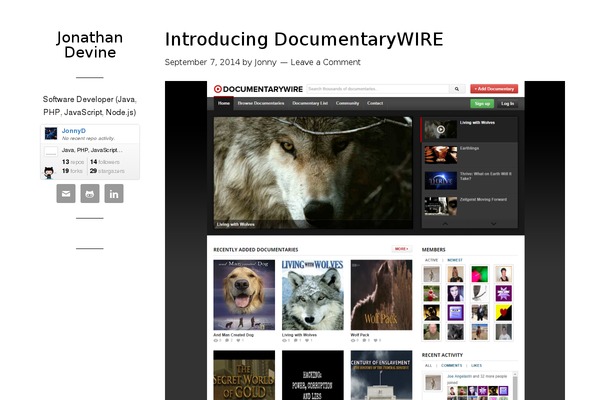Click the email icon in the sidebar
Image resolution: width=600 pixels, height=400 pixels.
[x=66, y=193]
